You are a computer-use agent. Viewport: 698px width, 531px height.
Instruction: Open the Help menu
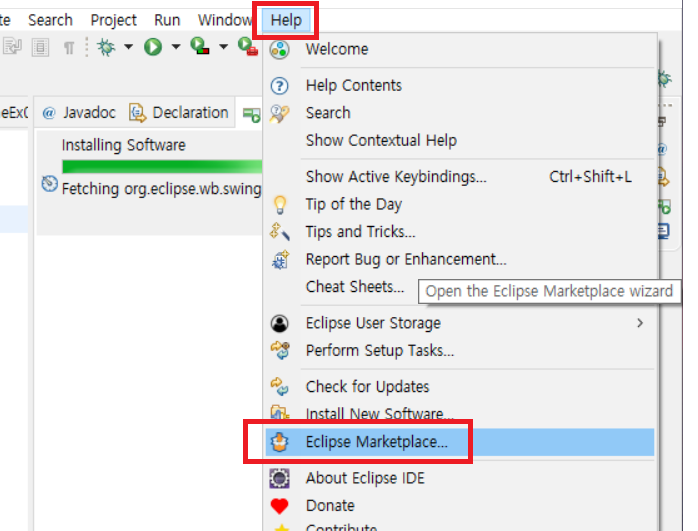[286, 20]
